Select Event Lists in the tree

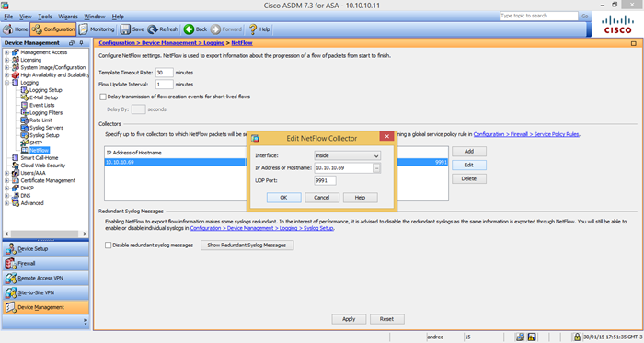tap(42, 105)
